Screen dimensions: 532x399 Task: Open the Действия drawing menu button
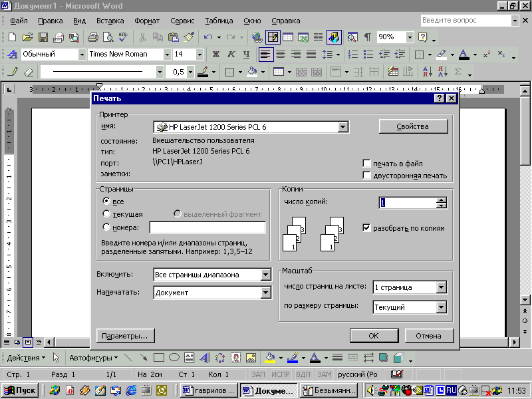pyautogui.click(x=26, y=358)
